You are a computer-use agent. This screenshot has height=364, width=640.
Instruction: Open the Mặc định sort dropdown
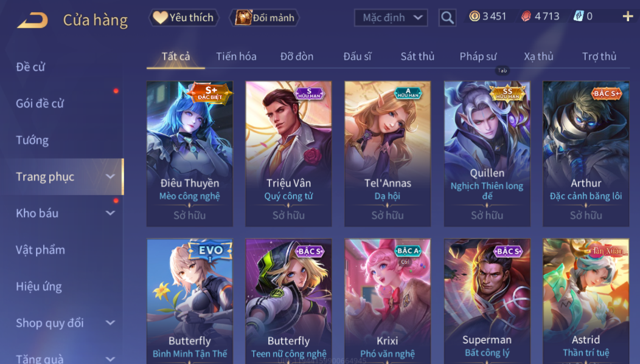[391, 18]
